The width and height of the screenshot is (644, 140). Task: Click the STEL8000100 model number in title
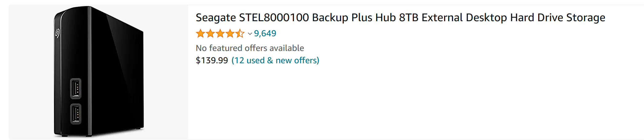tap(274, 17)
